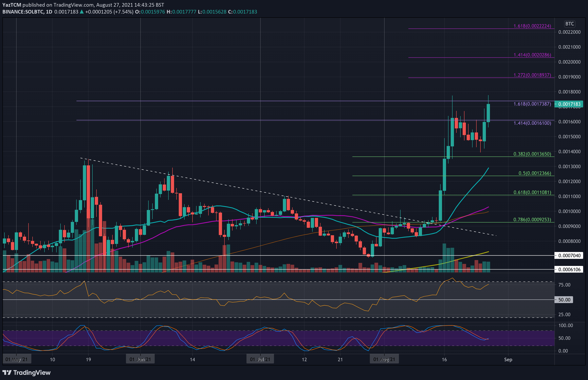Click the 0.786(0.0009253) retracement label
This screenshot has width=588, height=380.
[x=532, y=220]
